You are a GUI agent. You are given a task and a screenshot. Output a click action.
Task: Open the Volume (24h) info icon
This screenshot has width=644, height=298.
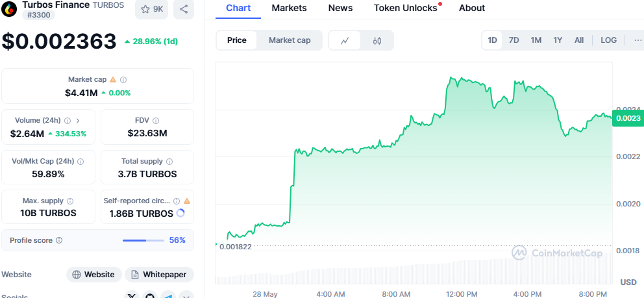[68, 121]
